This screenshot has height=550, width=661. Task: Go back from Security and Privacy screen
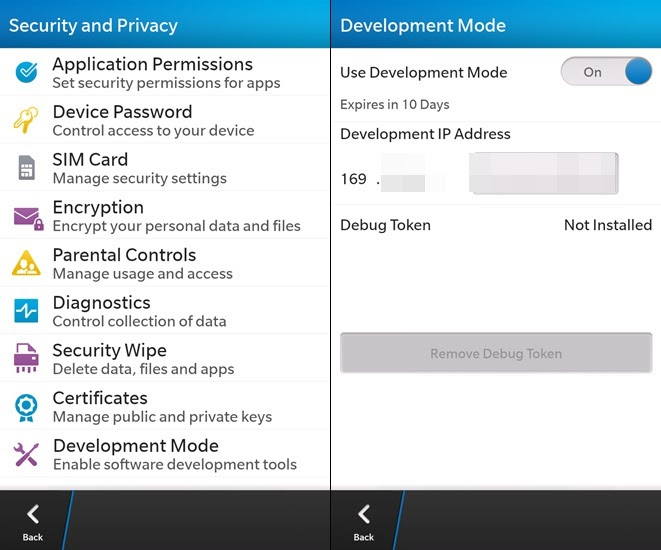coord(33,522)
